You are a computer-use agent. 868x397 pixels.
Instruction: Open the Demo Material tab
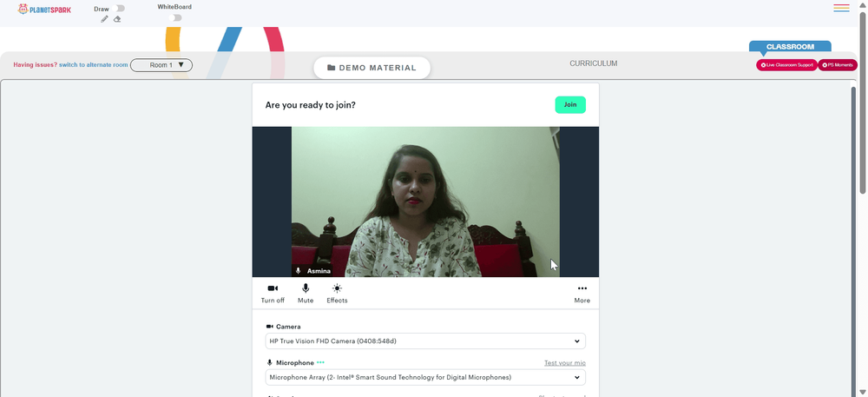[372, 68]
